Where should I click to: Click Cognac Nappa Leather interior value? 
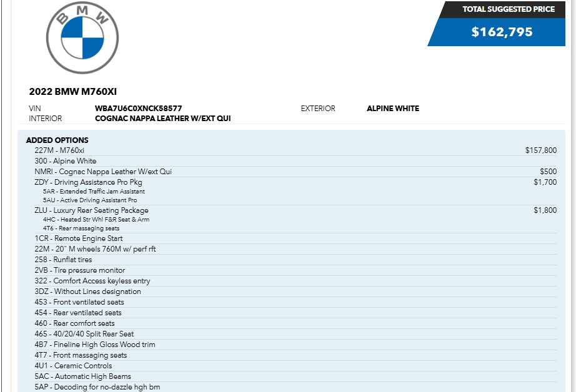click(162, 118)
